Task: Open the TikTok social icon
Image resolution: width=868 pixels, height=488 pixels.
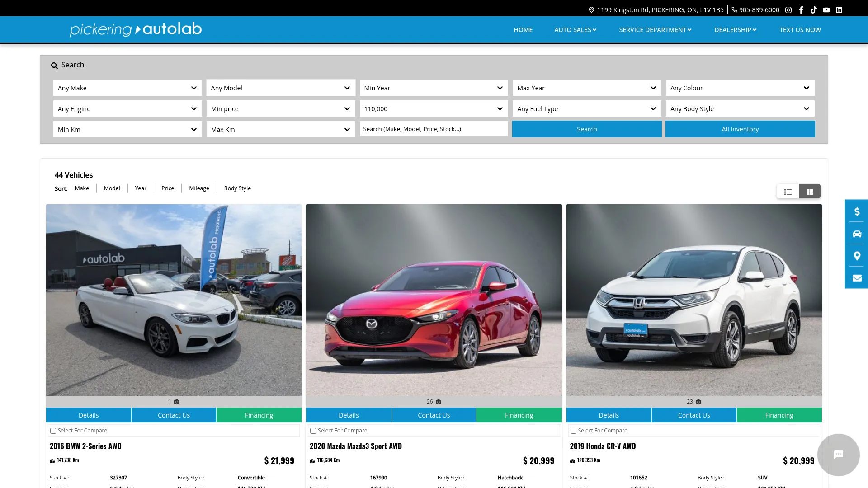Action: tap(814, 10)
